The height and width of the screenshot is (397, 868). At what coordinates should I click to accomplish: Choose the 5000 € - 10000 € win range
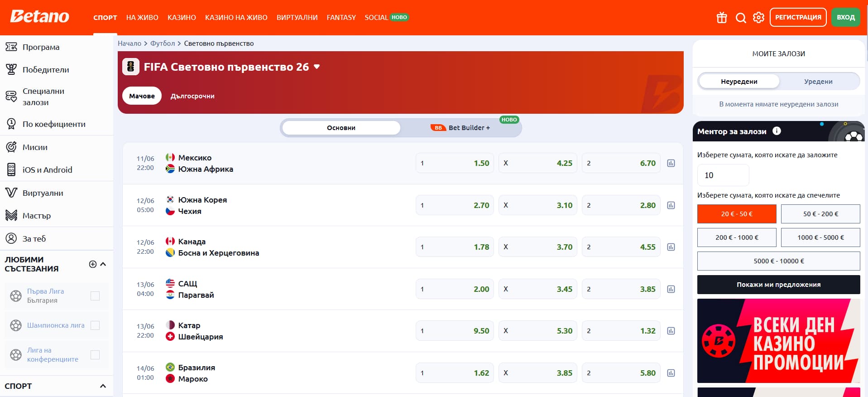(779, 261)
